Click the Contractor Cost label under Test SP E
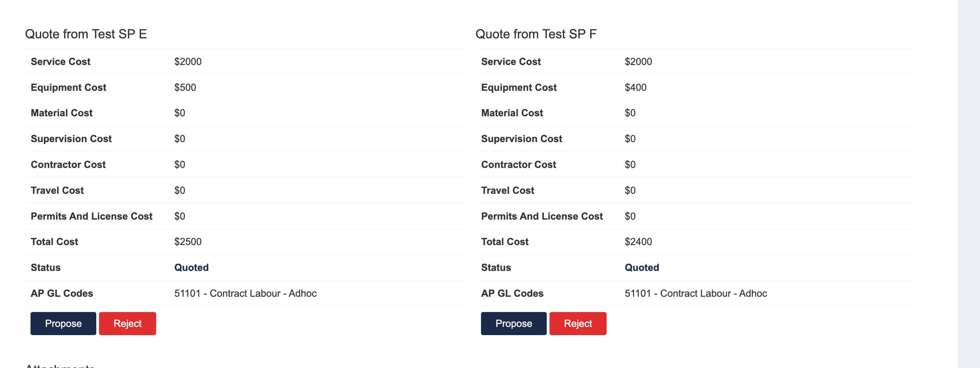 point(68,164)
